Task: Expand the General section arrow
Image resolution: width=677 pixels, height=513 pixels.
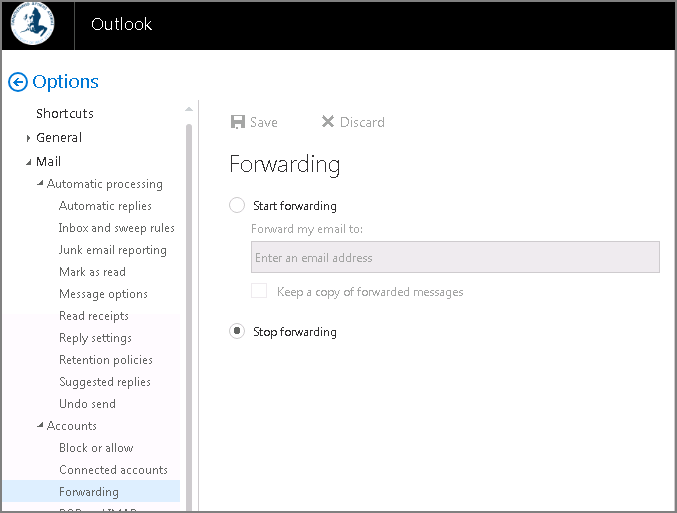Action: click(x=28, y=138)
